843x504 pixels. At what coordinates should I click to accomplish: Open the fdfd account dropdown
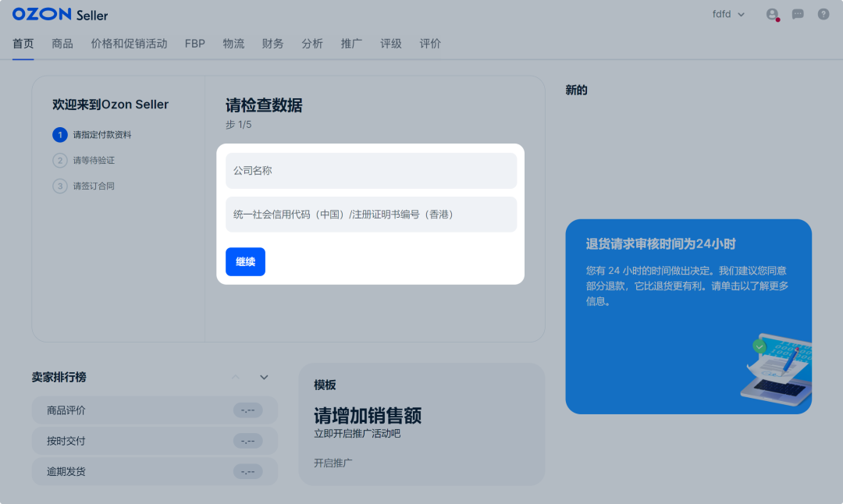pyautogui.click(x=727, y=13)
